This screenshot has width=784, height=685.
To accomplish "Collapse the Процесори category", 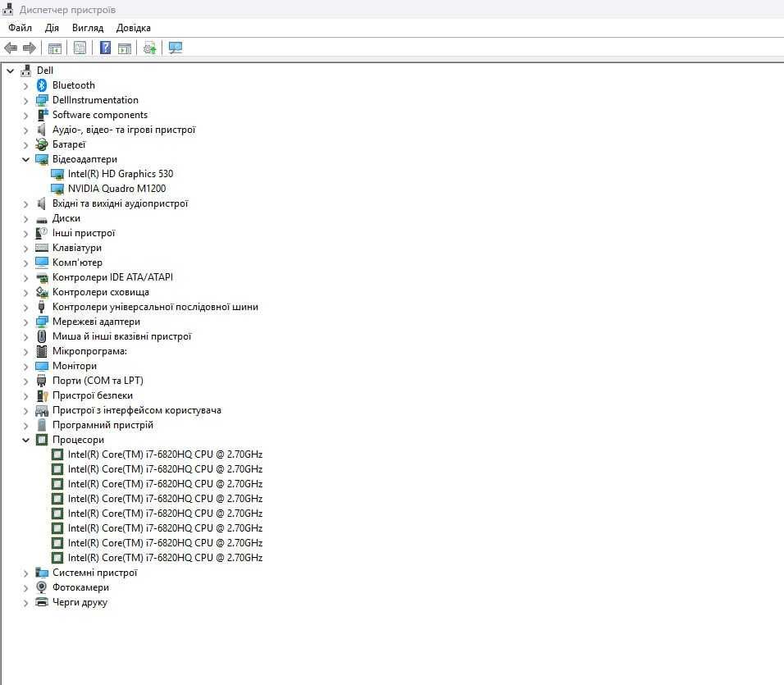I will (x=25, y=440).
